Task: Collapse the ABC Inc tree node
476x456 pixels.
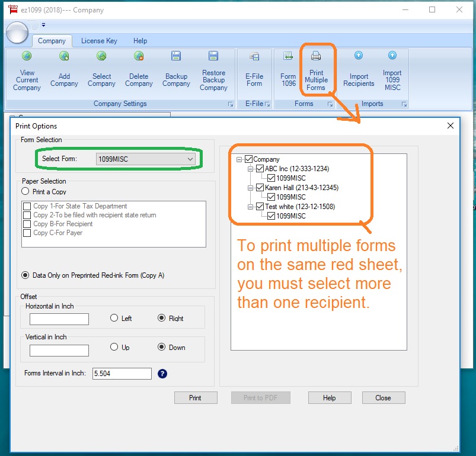Action: (251, 169)
